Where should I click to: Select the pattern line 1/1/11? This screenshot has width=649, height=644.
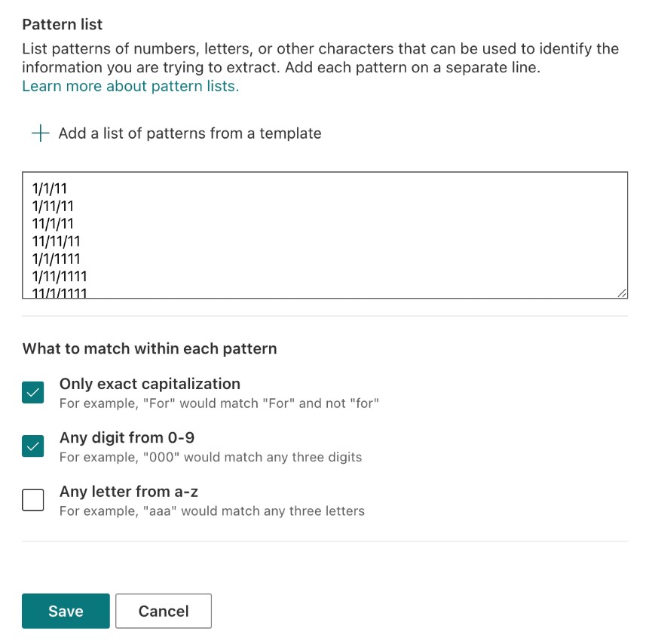click(x=48, y=187)
